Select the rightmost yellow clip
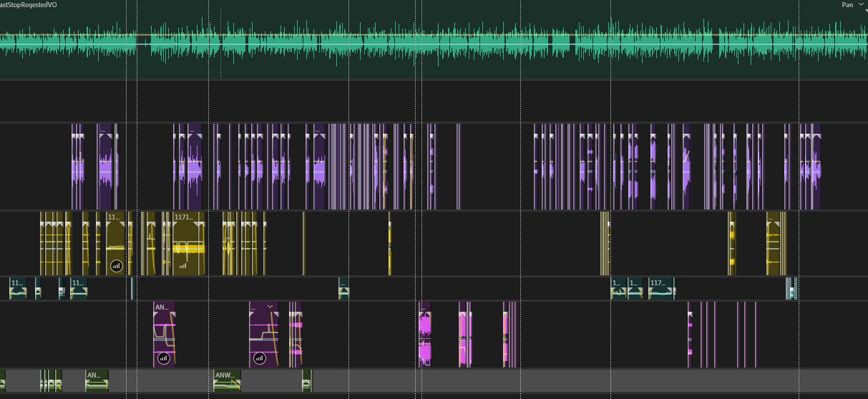The width and height of the screenshot is (868, 399). pyautogui.click(x=776, y=243)
